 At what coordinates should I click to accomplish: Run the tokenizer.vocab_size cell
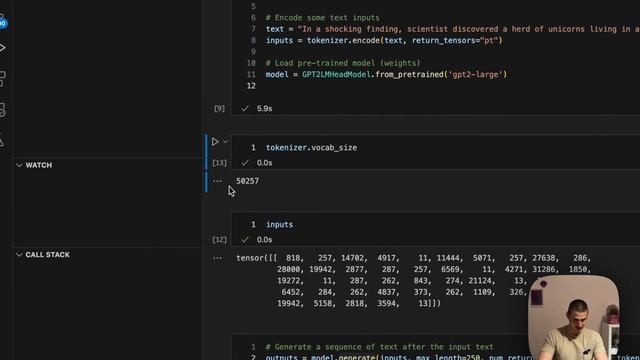(215, 142)
